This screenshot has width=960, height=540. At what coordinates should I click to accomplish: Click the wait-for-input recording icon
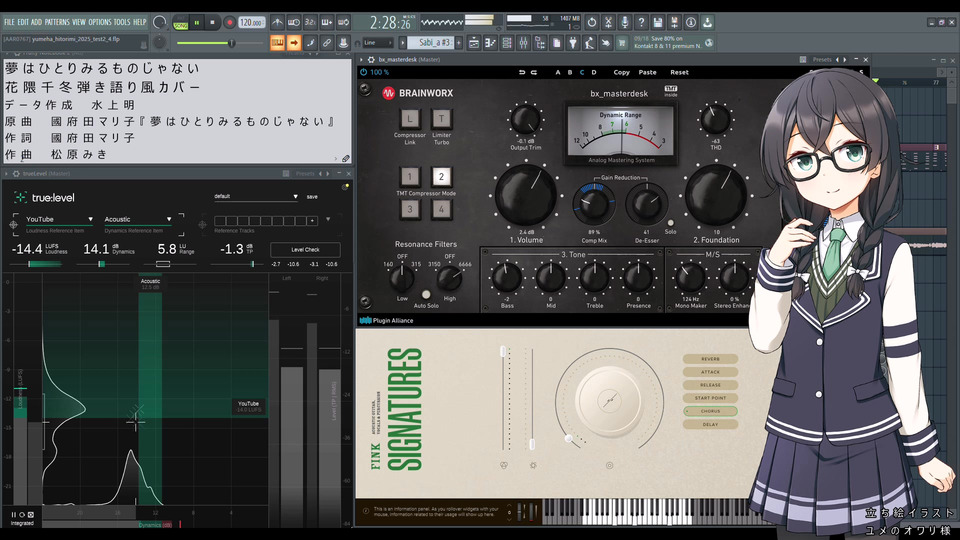(x=294, y=23)
